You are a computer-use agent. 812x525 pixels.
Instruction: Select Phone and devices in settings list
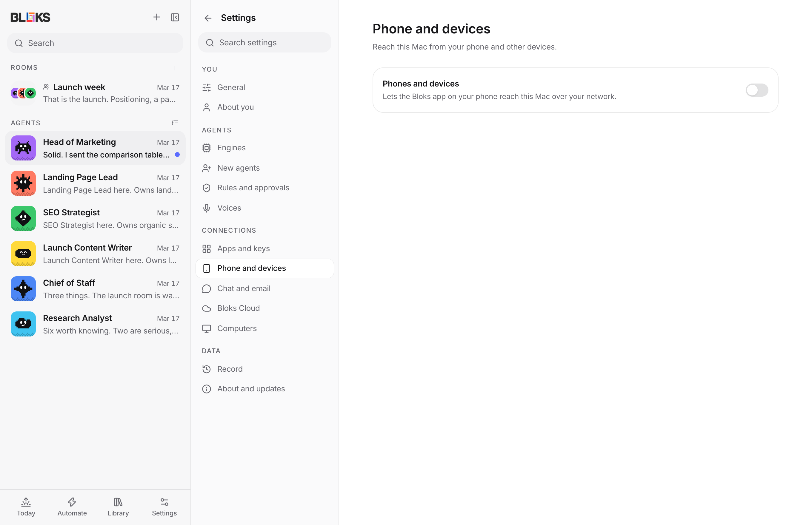(x=264, y=268)
